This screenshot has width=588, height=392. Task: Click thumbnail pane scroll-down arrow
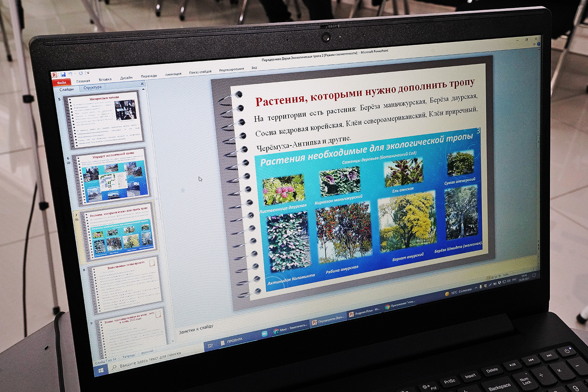coord(173,341)
